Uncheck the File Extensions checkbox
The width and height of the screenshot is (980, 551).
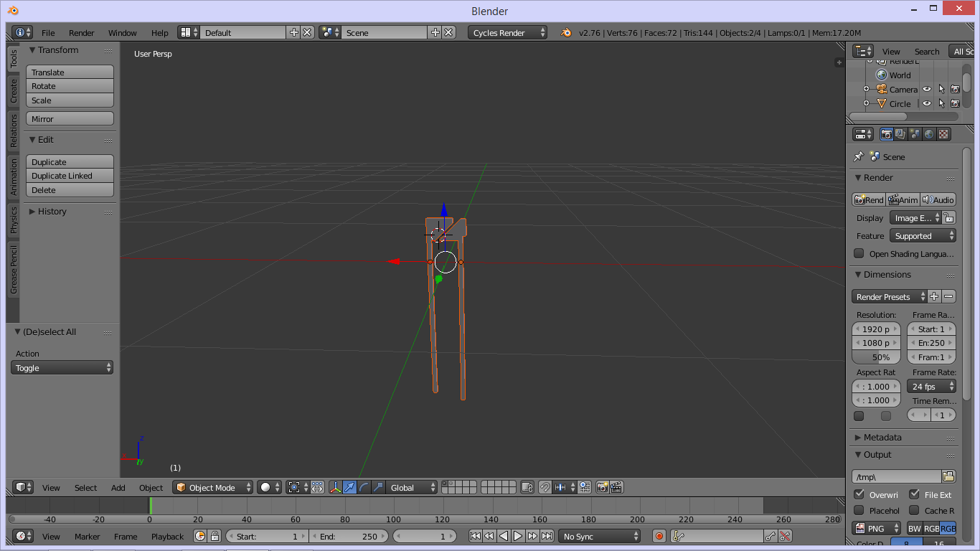coord(914,494)
